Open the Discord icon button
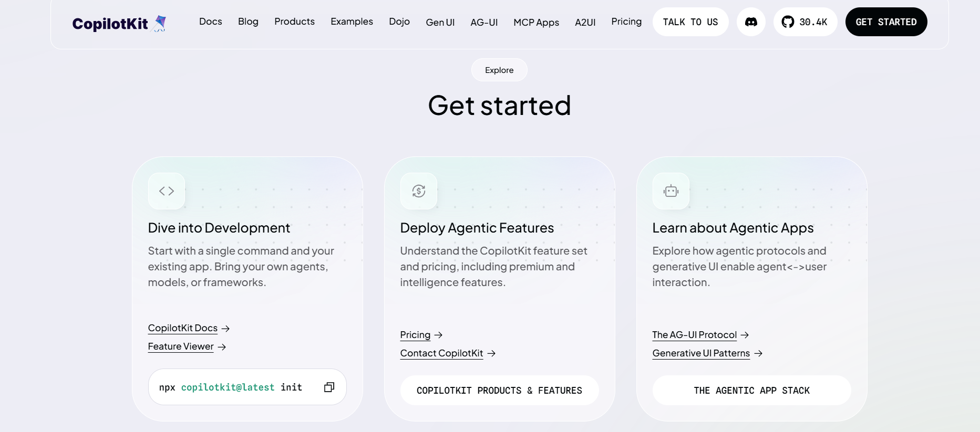 coord(751,22)
